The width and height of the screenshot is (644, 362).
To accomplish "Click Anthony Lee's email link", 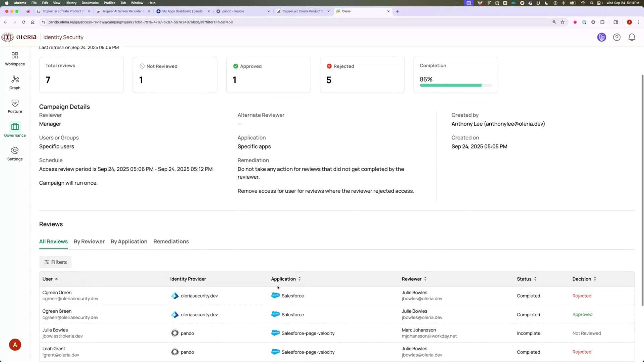I will point(515,124).
